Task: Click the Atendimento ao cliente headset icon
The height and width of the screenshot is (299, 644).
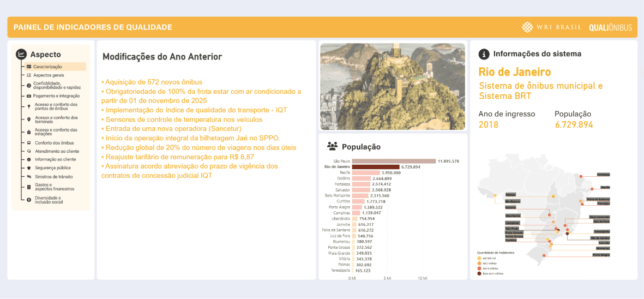Action: point(29,151)
